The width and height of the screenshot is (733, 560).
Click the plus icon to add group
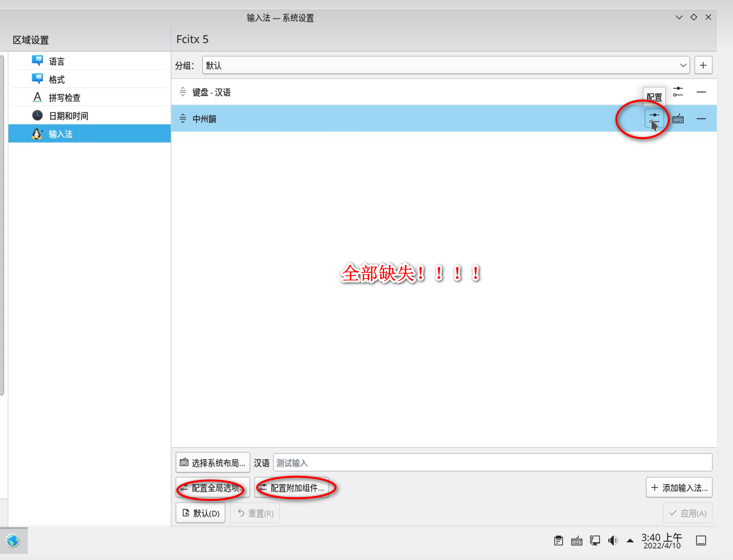[x=703, y=65]
